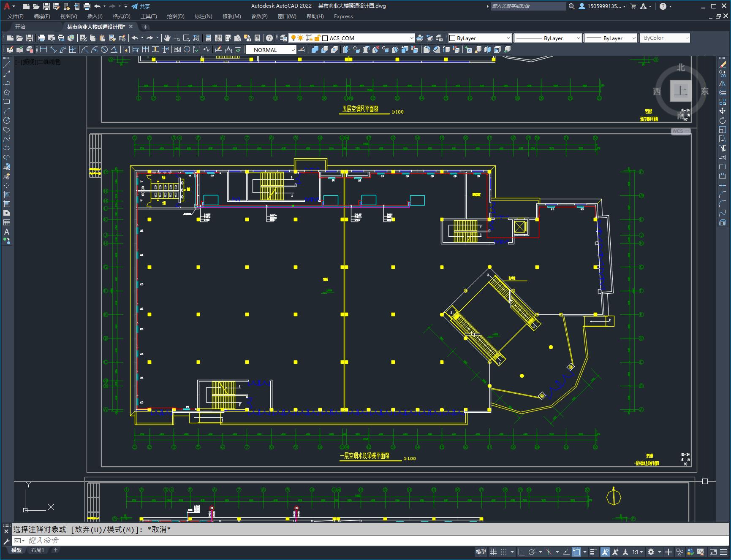
Task: Click the status bar customization menu button
Action: [x=723, y=552]
